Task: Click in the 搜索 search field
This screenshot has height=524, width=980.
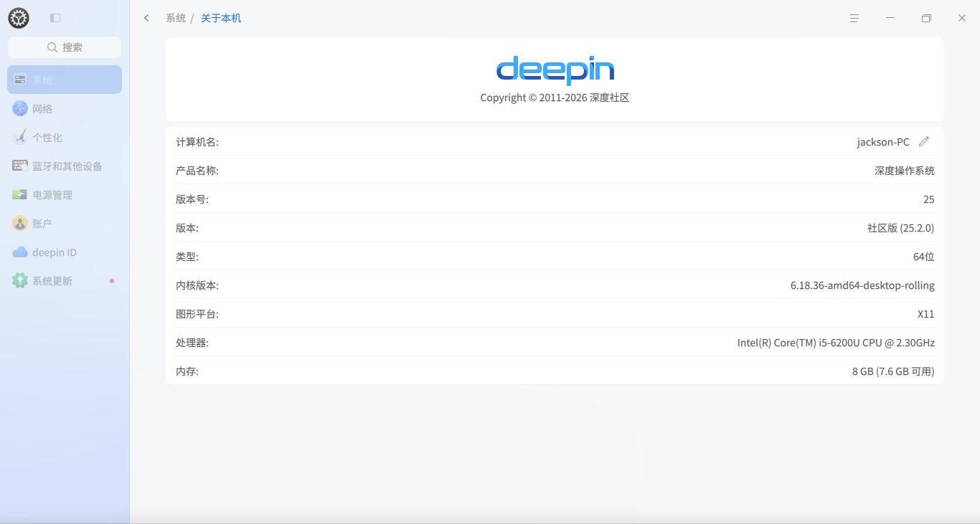Action: coord(65,47)
